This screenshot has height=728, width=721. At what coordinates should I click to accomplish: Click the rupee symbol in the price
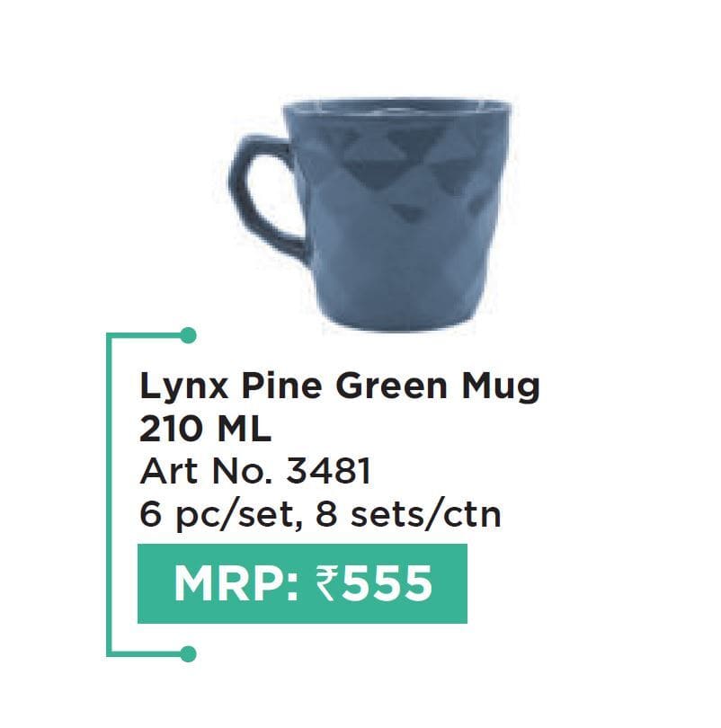coord(327,583)
